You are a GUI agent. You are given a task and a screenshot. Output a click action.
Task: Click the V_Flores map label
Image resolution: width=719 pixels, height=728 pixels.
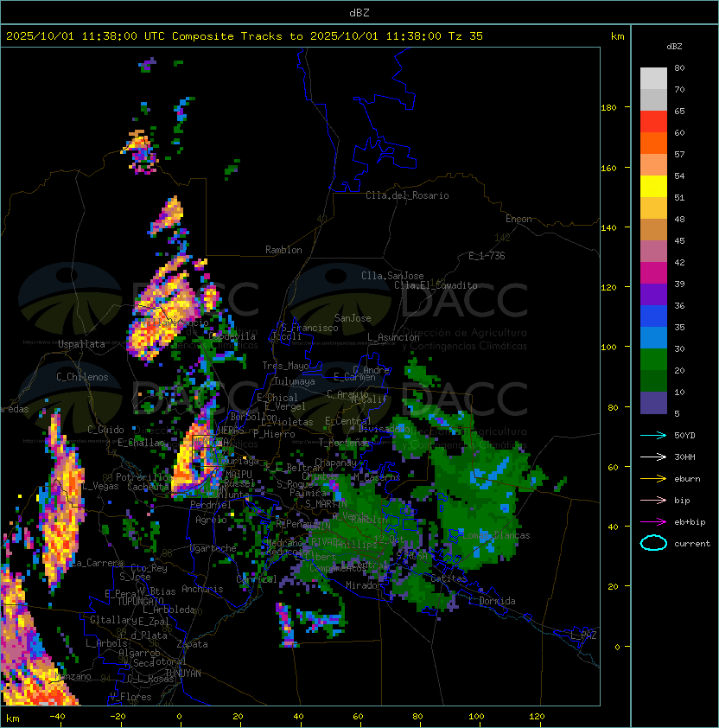pyautogui.click(x=130, y=698)
